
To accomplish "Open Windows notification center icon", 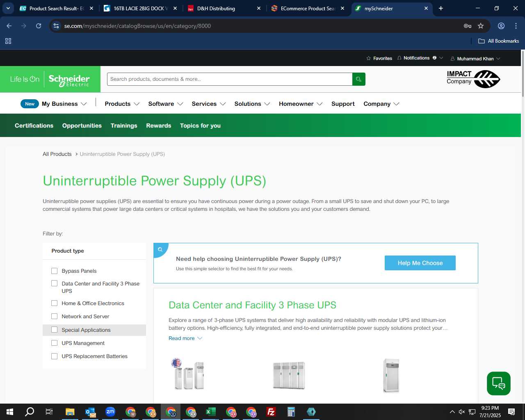I will pos(511,412).
